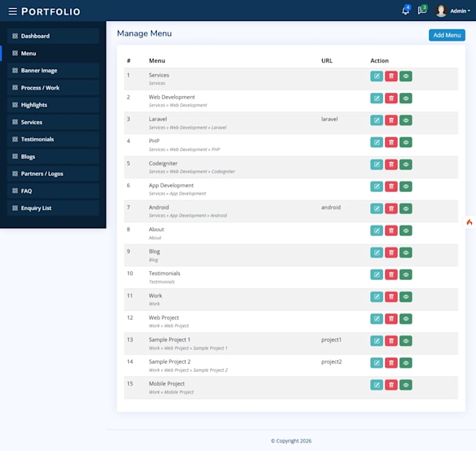Click the 'laravel' URL cell
This screenshot has width=476, height=451.
(330, 119)
